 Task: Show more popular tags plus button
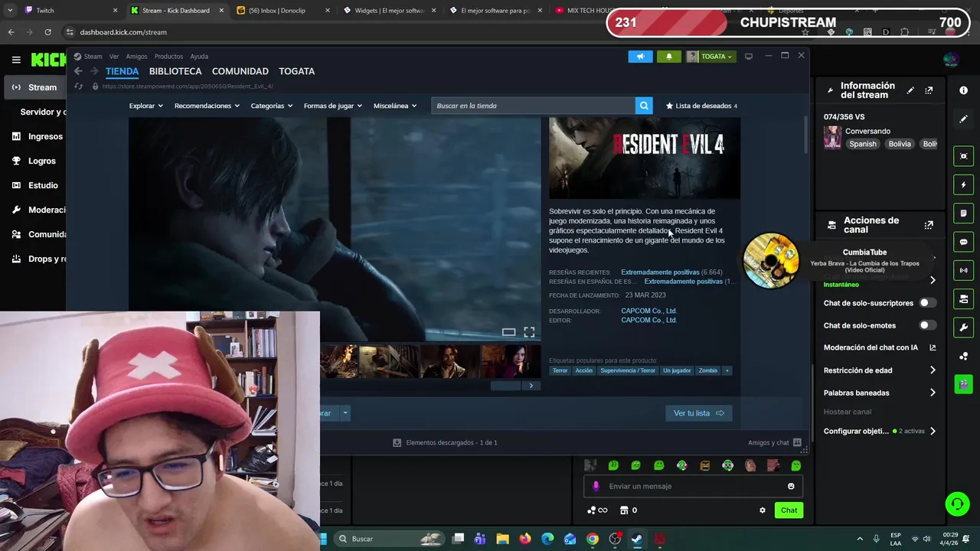coord(727,370)
